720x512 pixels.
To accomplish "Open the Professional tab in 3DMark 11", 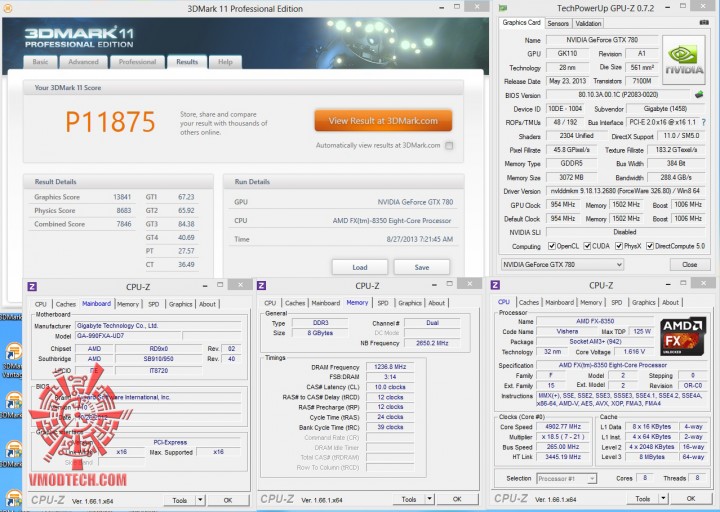I will point(137,62).
